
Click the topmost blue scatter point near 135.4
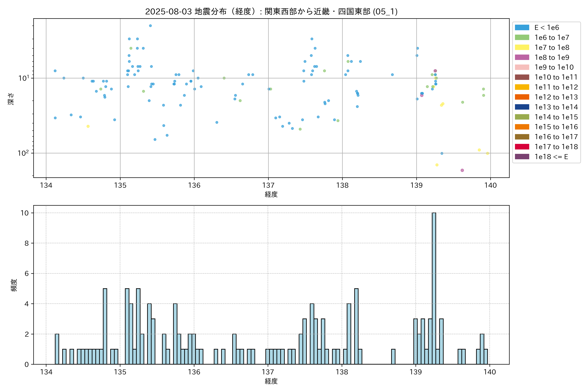click(x=150, y=26)
